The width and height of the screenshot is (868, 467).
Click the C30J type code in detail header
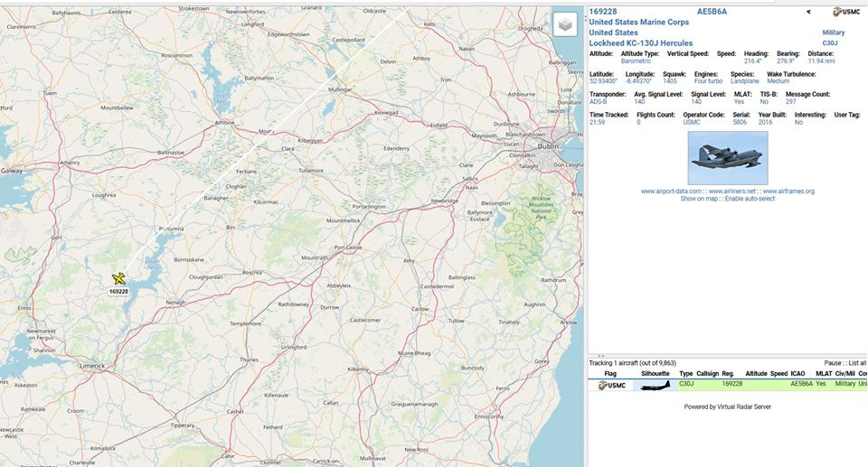(x=830, y=43)
